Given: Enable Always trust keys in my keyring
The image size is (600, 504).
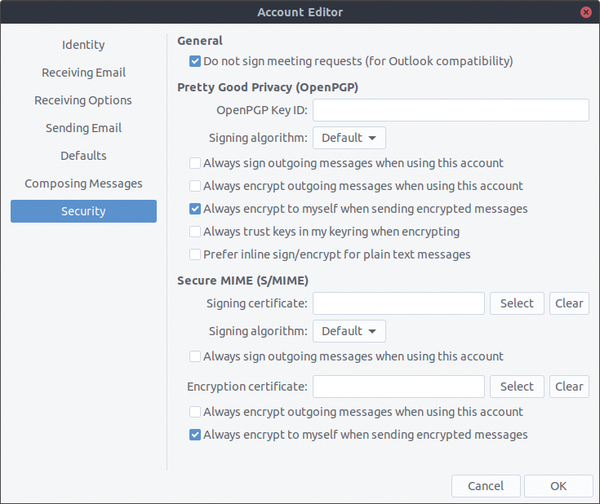Looking at the screenshot, I should point(194,232).
